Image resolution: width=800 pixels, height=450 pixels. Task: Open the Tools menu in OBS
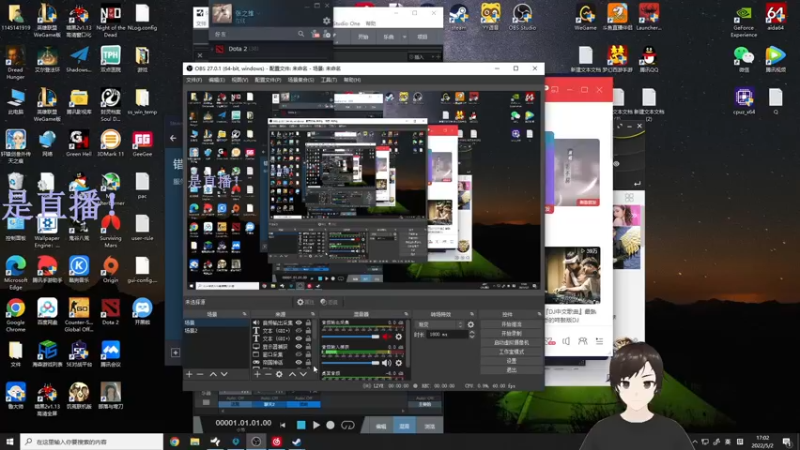(x=329, y=80)
